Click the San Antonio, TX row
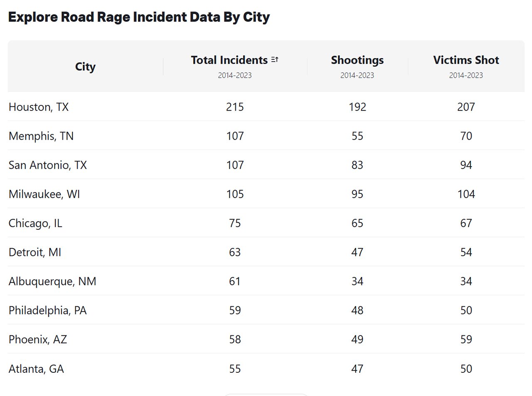The image size is (532, 396). [x=48, y=165]
